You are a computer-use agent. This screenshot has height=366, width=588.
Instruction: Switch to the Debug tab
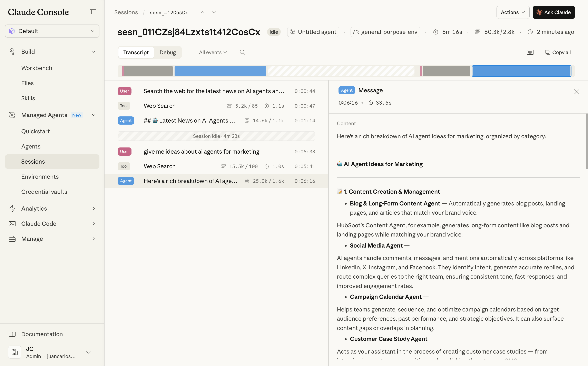tap(167, 52)
